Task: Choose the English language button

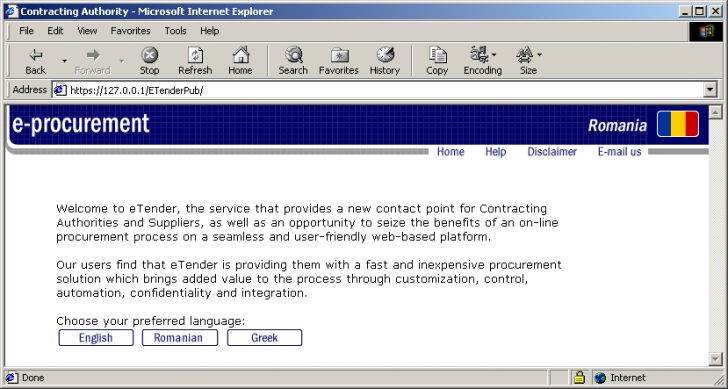Action: pos(96,337)
